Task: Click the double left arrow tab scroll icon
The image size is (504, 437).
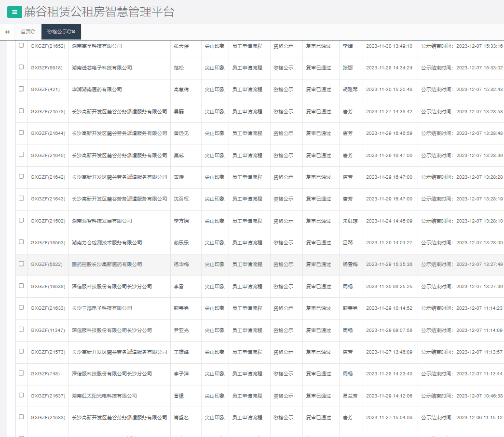Action: (x=7, y=32)
